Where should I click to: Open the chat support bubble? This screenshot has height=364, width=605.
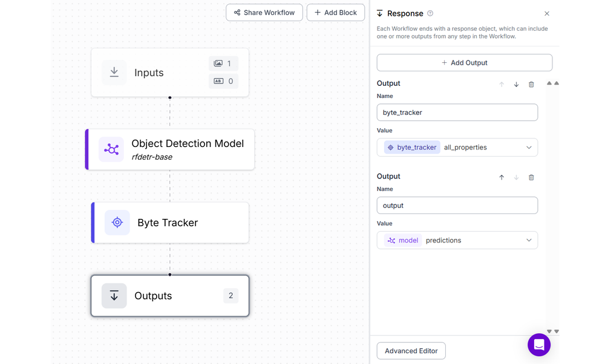[x=539, y=345]
